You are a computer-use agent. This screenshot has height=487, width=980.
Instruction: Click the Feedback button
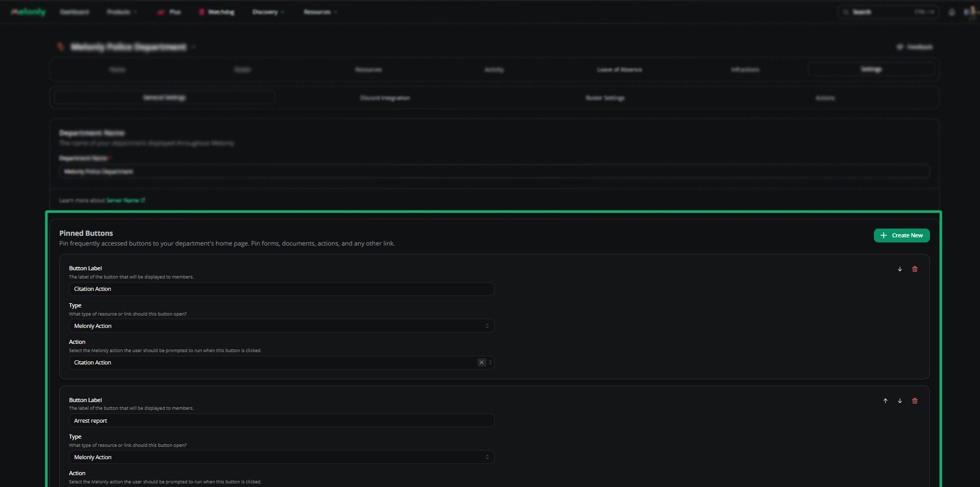coord(915,47)
